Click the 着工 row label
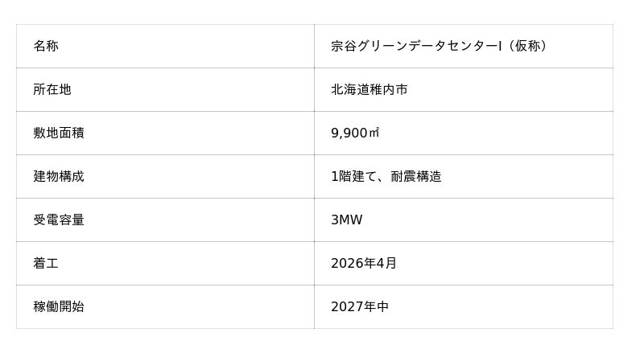Viewport: 644px width, 353px height. point(46,263)
